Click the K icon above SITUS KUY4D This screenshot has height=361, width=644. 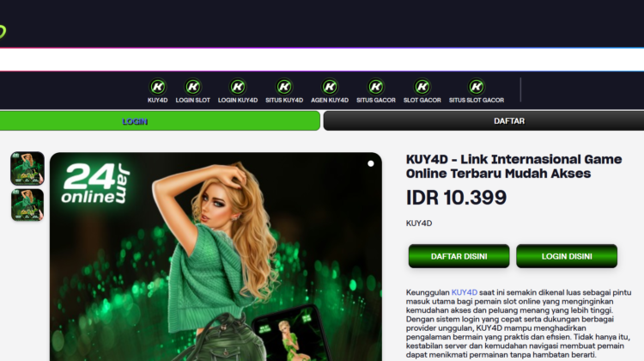[284, 87]
